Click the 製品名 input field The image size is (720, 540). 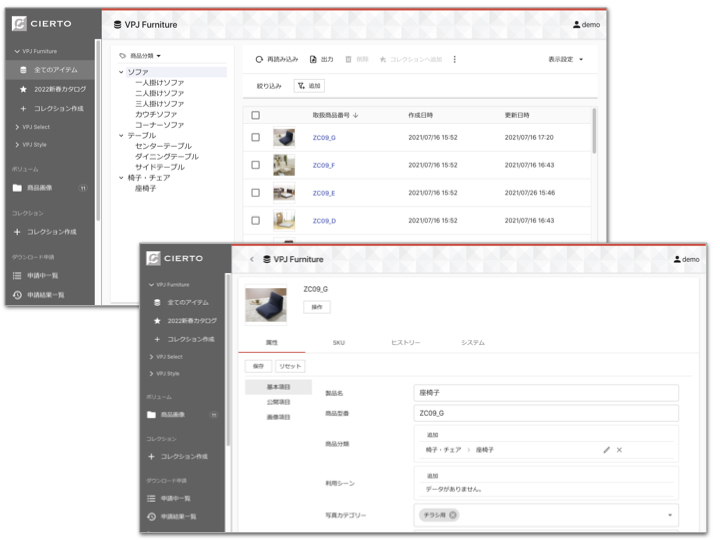tap(545, 393)
